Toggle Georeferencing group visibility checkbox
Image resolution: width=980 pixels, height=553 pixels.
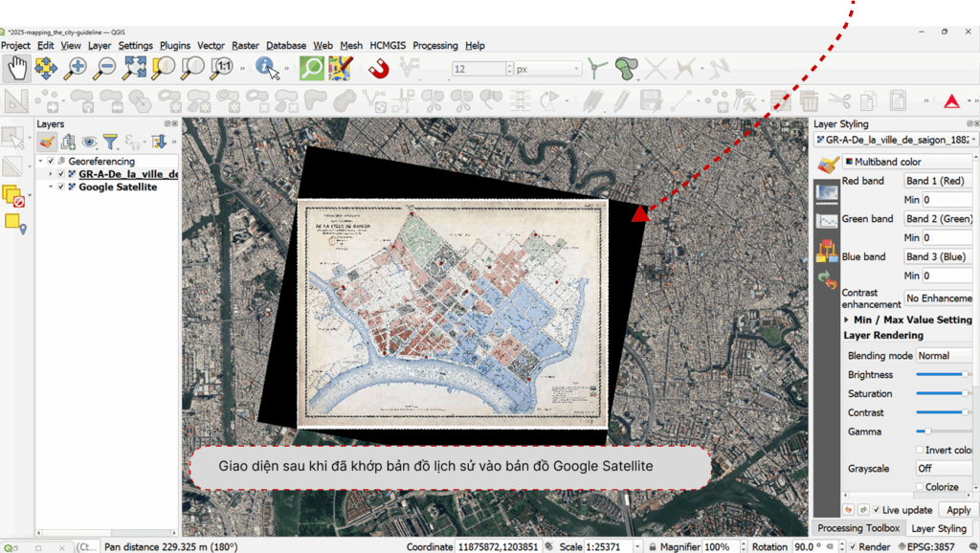[52, 162]
